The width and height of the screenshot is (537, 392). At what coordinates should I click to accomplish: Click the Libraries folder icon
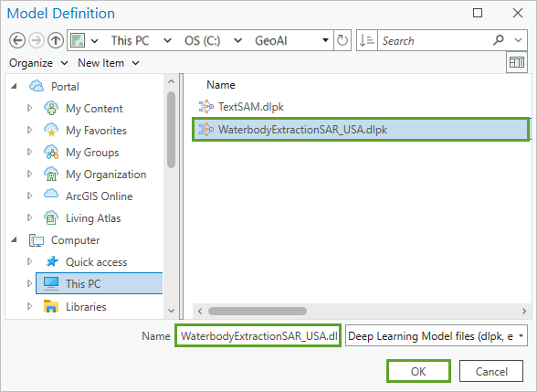click(x=51, y=306)
